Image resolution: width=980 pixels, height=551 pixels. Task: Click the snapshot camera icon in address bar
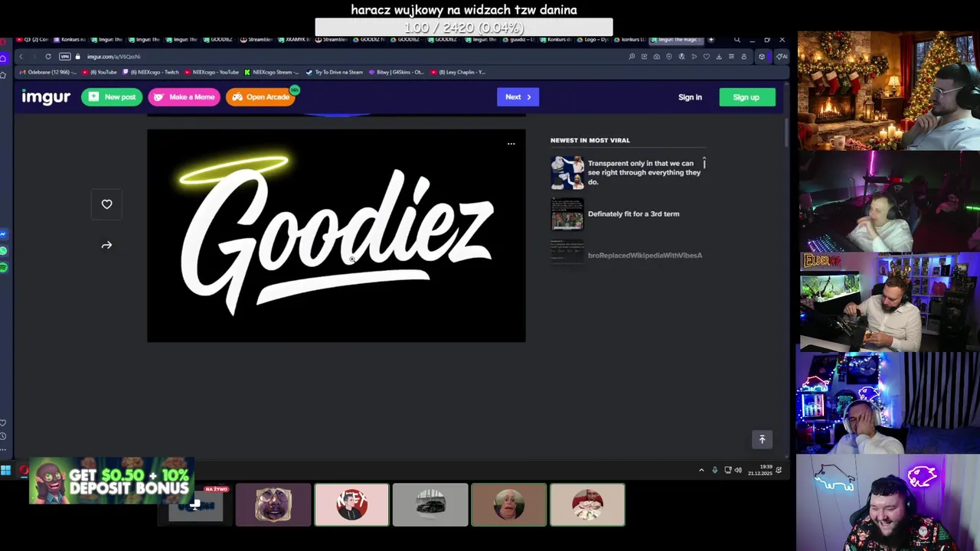(656, 57)
